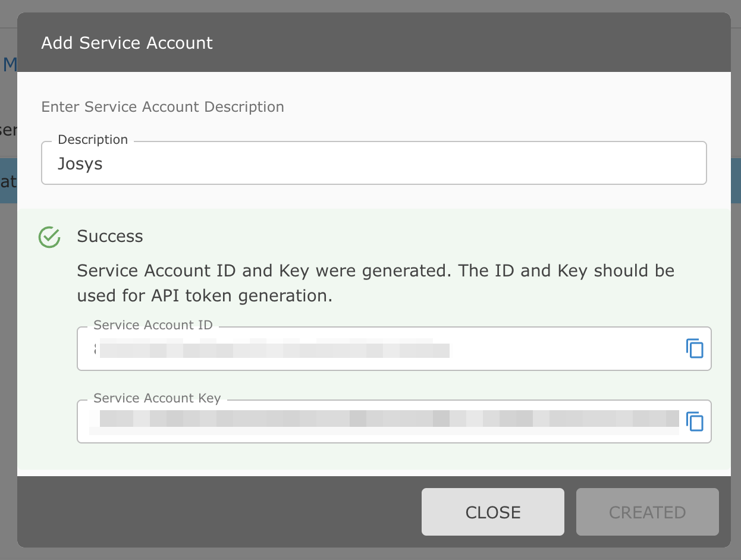Screen dimensions: 741x560
Task: Click the Success heading text
Action: 110,237
